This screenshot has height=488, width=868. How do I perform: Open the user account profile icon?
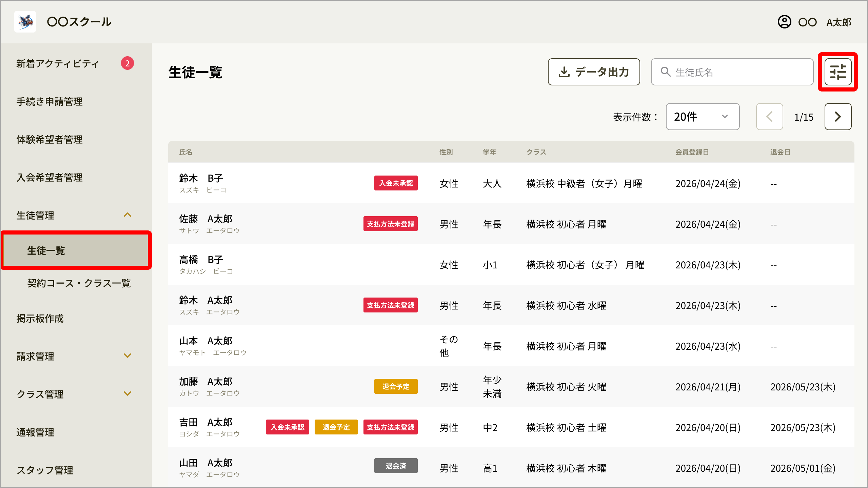tap(784, 22)
